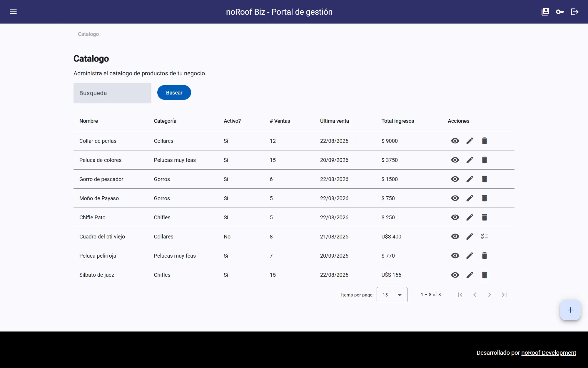Viewport: 588px width, 368px height.
Task: Edit the Peluca de colores row
Action: (470, 160)
